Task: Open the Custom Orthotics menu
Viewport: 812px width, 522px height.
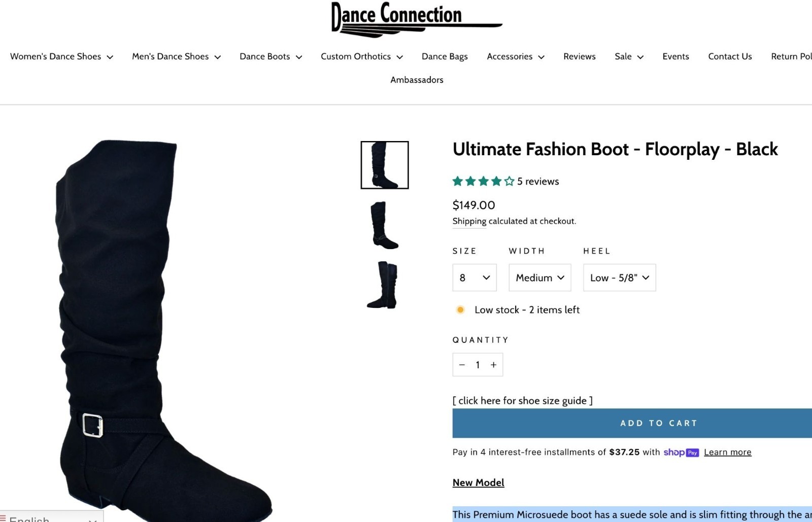Action: (x=362, y=56)
